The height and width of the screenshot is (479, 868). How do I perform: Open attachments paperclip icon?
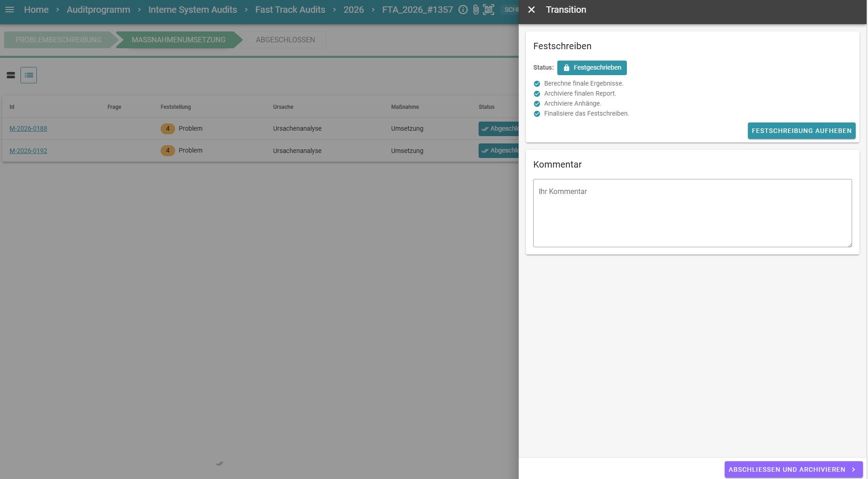pos(476,10)
